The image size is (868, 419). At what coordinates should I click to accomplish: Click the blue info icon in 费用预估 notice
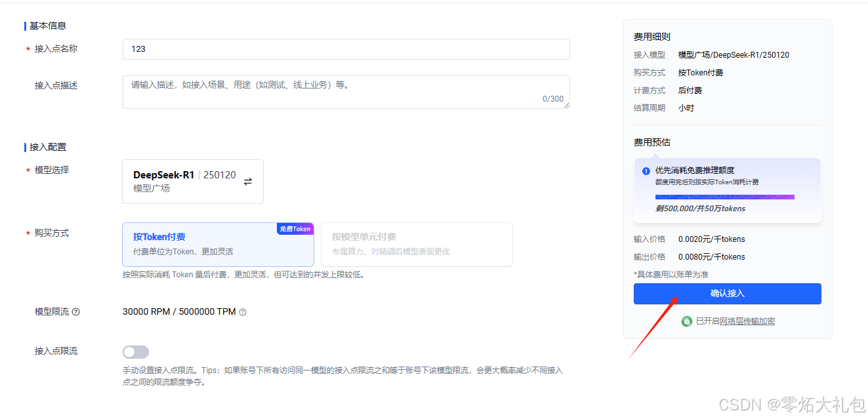(x=646, y=170)
